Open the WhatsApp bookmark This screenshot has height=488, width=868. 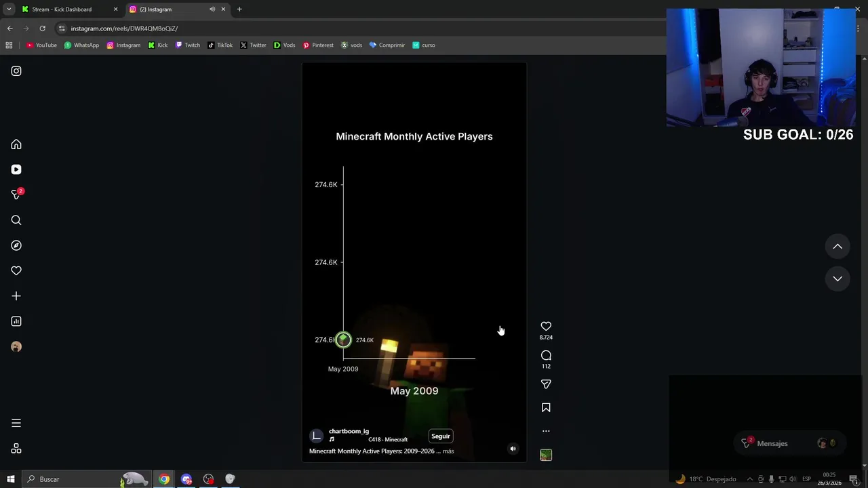click(x=81, y=45)
